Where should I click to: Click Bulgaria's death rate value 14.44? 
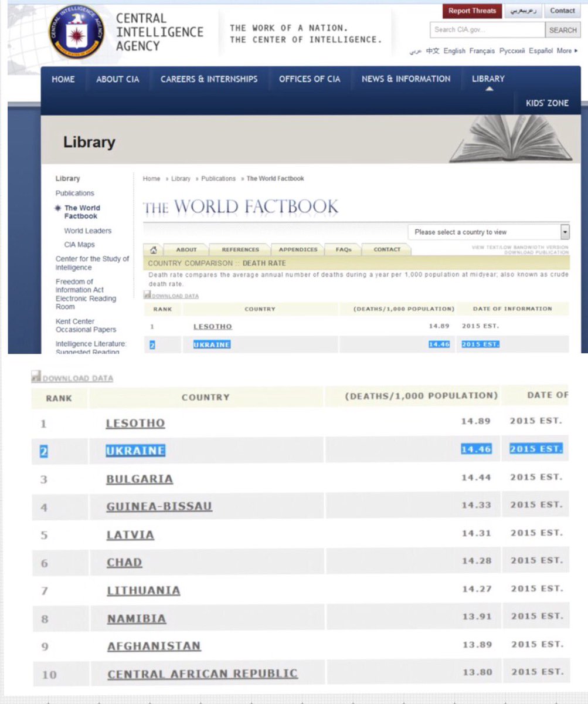(x=476, y=478)
